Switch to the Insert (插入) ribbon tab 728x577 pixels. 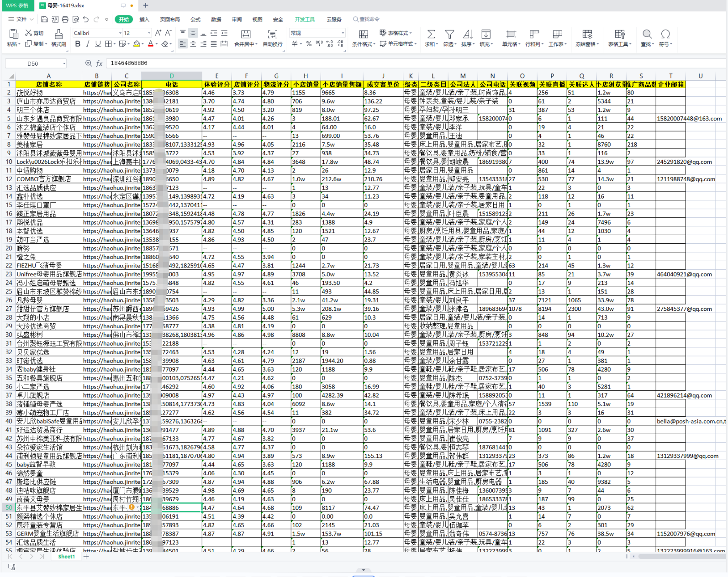tap(144, 20)
